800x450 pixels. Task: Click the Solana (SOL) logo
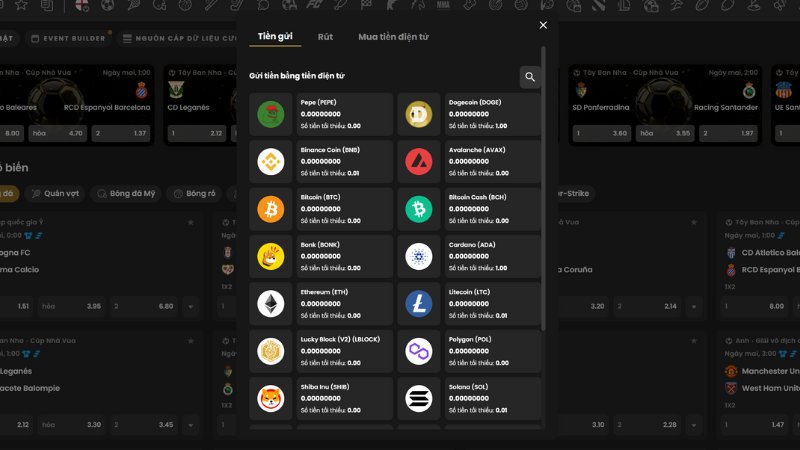click(x=419, y=399)
